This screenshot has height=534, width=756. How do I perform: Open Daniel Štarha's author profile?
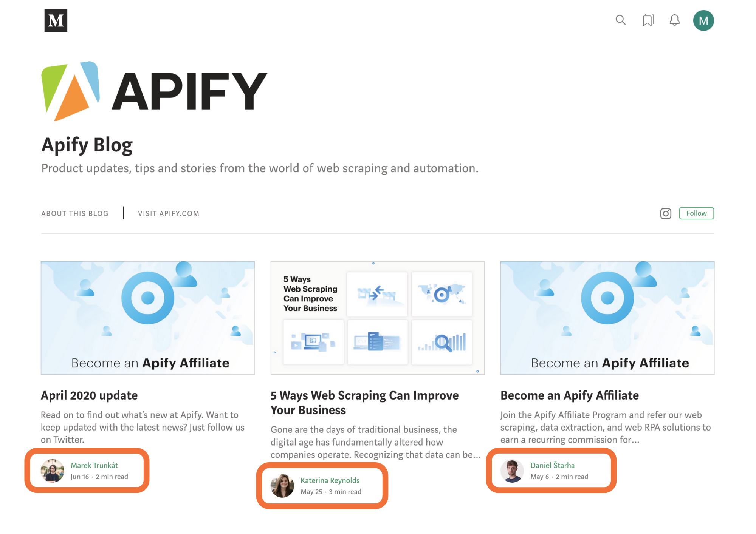click(552, 465)
